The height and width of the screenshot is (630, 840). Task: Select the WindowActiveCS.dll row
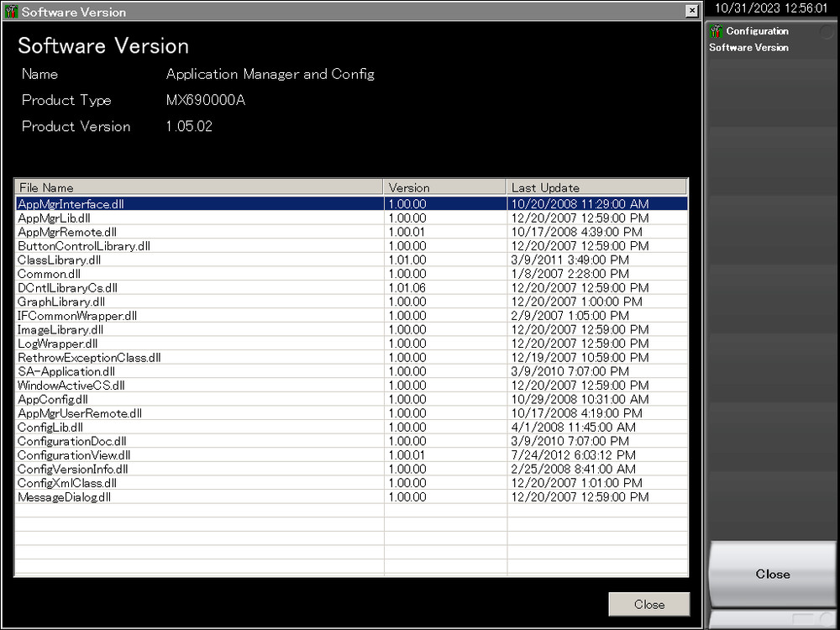pos(351,386)
